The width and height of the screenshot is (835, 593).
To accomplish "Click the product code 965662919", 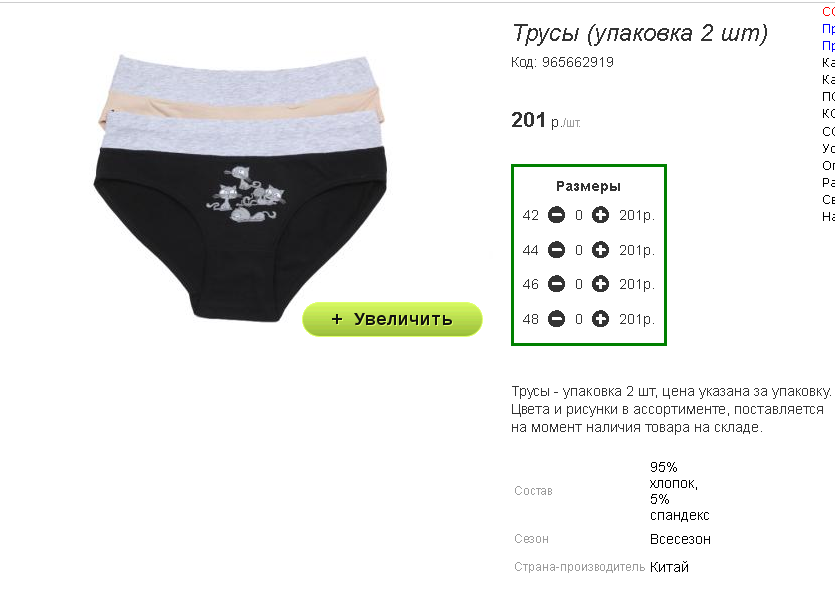I will coord(578,62).
